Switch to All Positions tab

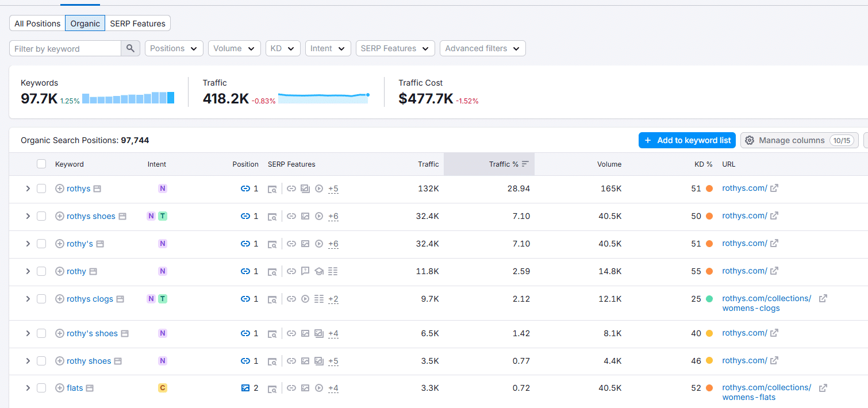(37, 24)
